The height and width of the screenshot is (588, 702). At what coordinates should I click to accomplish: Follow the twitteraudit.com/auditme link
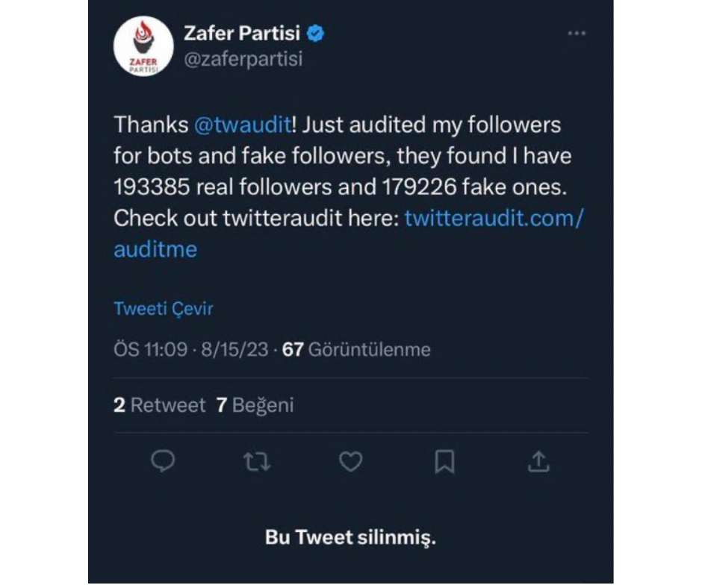point(493,219)
